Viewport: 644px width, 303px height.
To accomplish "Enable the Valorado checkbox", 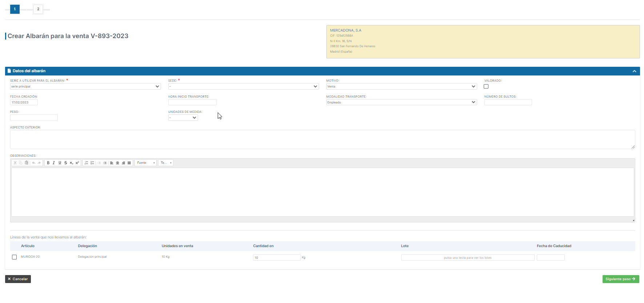I will pos(486,86).
